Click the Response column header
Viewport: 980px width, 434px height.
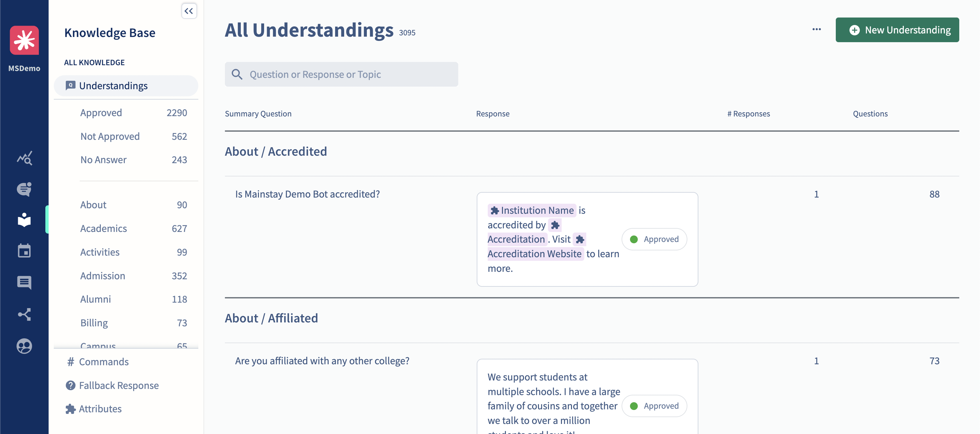tap(493, 114)
